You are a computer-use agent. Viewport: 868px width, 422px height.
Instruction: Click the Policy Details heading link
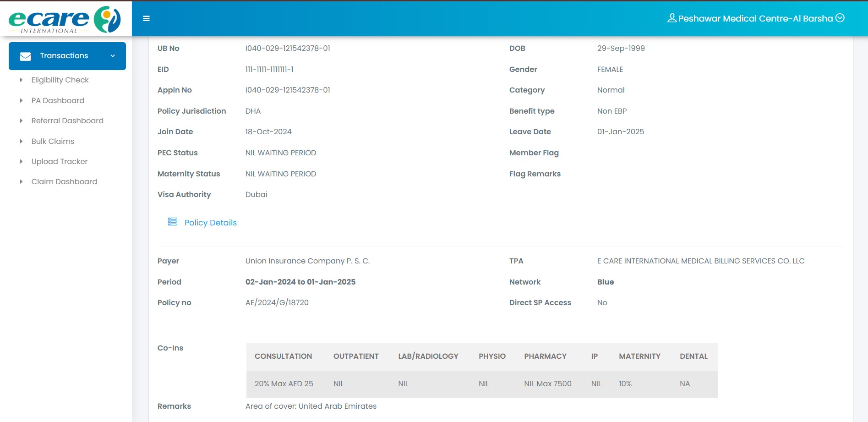[210, 223]
